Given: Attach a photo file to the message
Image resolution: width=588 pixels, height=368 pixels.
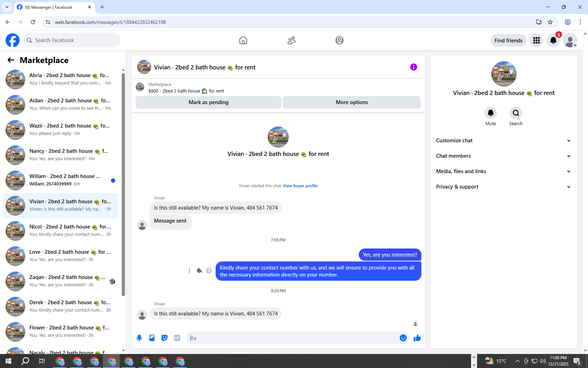Looking at the screenshot, I should (x=152, y=338).
